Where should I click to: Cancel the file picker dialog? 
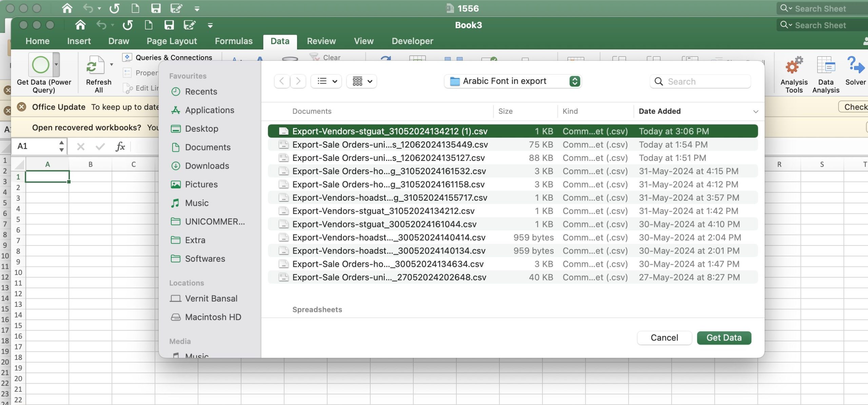pyautogui.click(x=664, y=338)
